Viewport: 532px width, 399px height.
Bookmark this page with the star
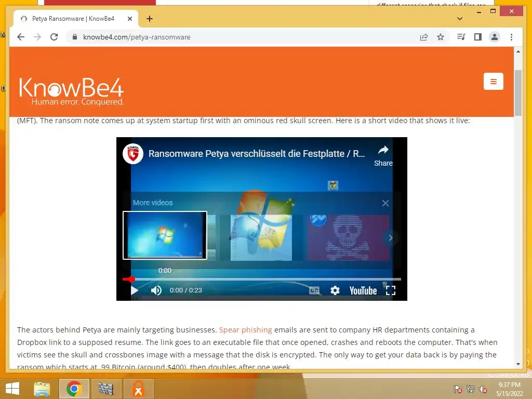[441, 37]
